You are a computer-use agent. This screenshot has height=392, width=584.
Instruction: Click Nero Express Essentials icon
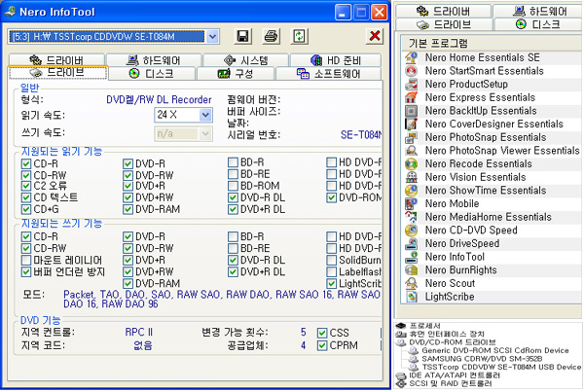(x=411, y=97)
